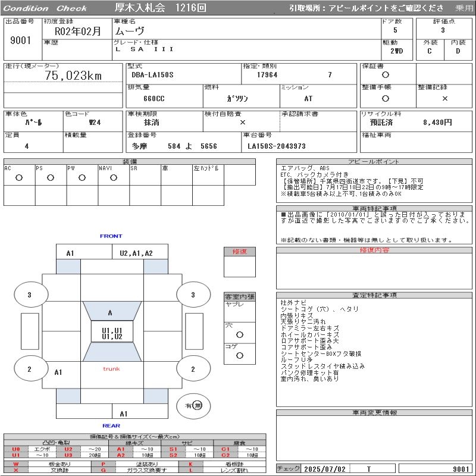This screenshot has height=476, width=476.
Task: Click the × mark under 整備記録
Action: 444,98
